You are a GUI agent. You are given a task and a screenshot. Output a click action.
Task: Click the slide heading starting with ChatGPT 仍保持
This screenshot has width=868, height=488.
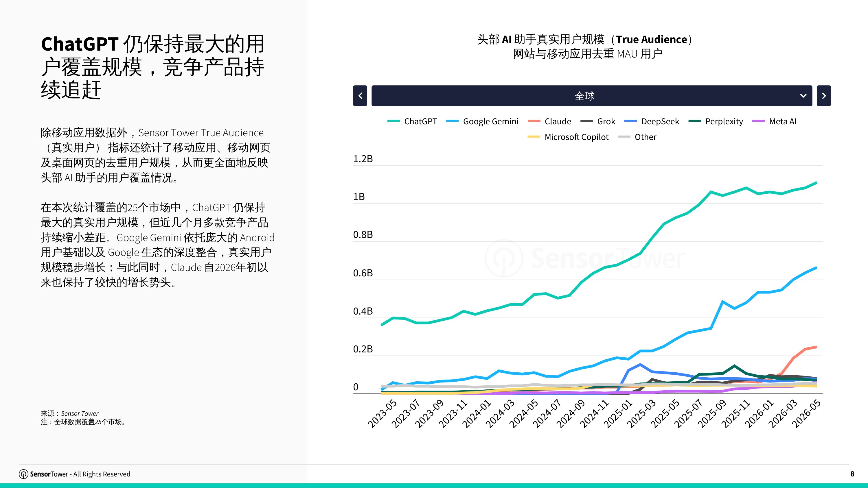click(x=153, y=67)
